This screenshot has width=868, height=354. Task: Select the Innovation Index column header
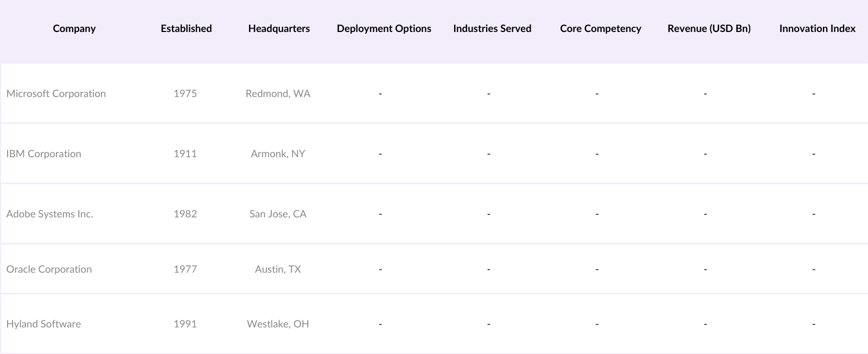(x=817, y=29)
